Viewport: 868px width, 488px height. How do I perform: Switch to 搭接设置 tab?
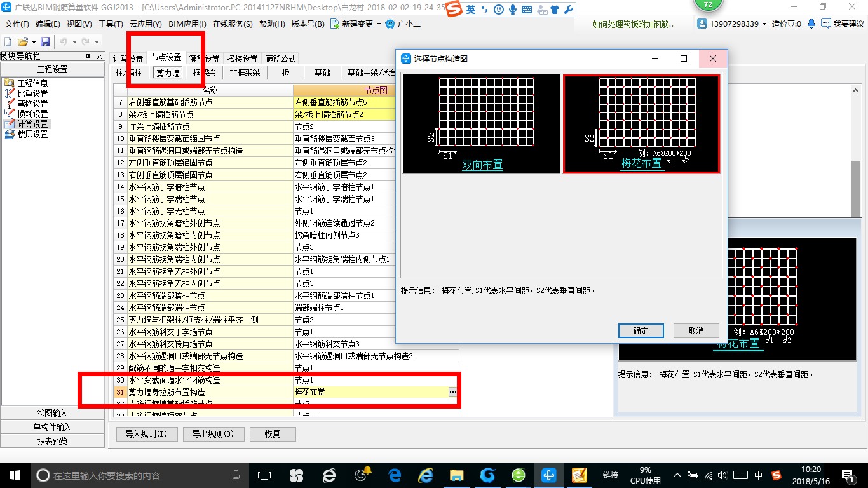coord(242,58)
